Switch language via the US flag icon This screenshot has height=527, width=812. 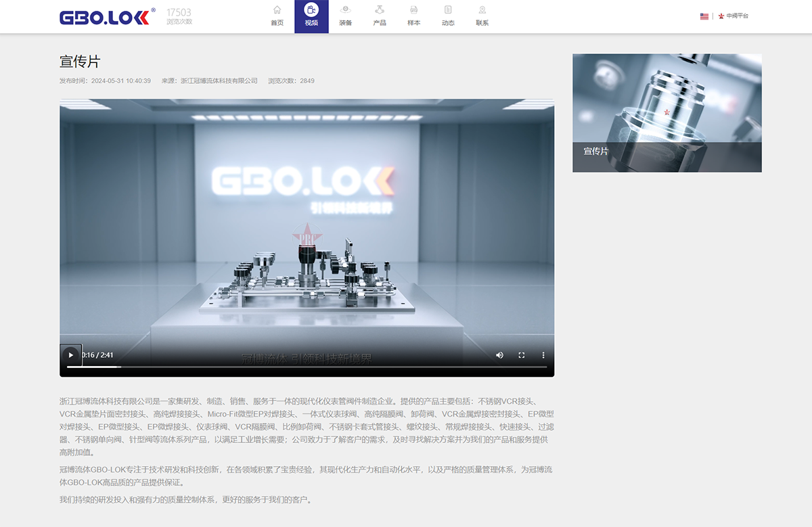point(704,16)
